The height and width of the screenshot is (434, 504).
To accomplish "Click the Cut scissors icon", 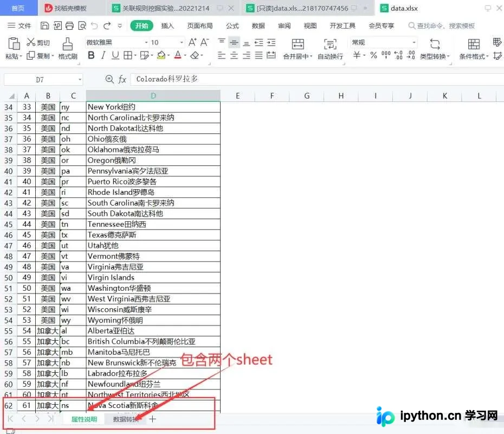I will pos(31,42).
